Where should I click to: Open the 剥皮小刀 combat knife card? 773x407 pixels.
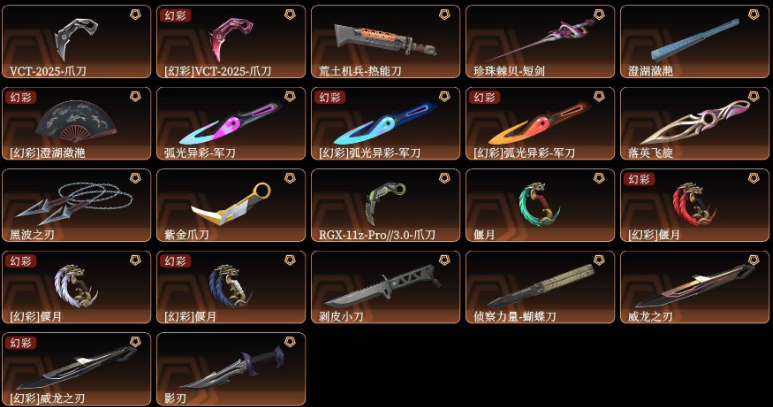point(386,287)
